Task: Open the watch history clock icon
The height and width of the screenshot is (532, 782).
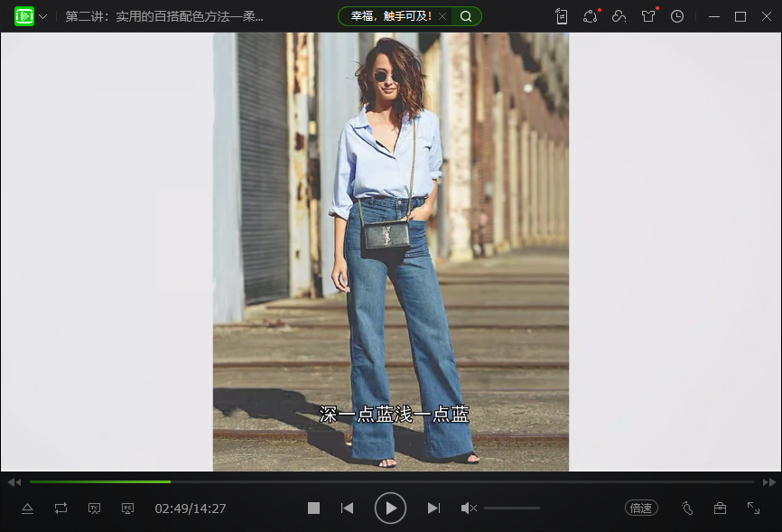Action: [x=677, y=16]
